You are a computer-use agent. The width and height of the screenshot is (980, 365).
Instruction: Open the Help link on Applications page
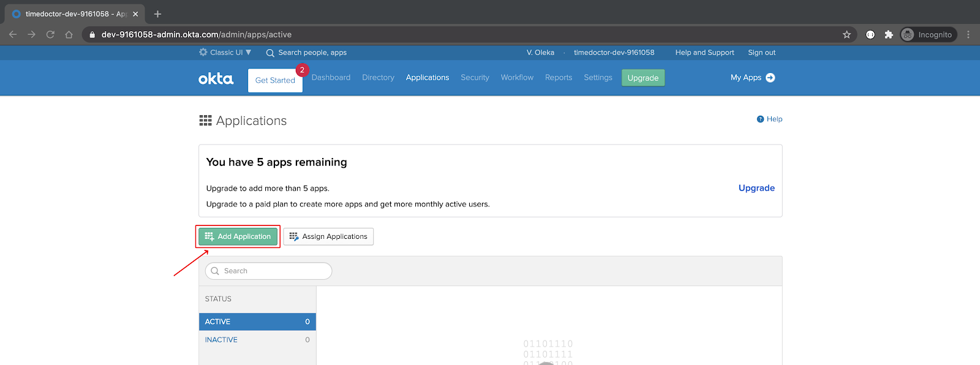click(x=774, y=119)
